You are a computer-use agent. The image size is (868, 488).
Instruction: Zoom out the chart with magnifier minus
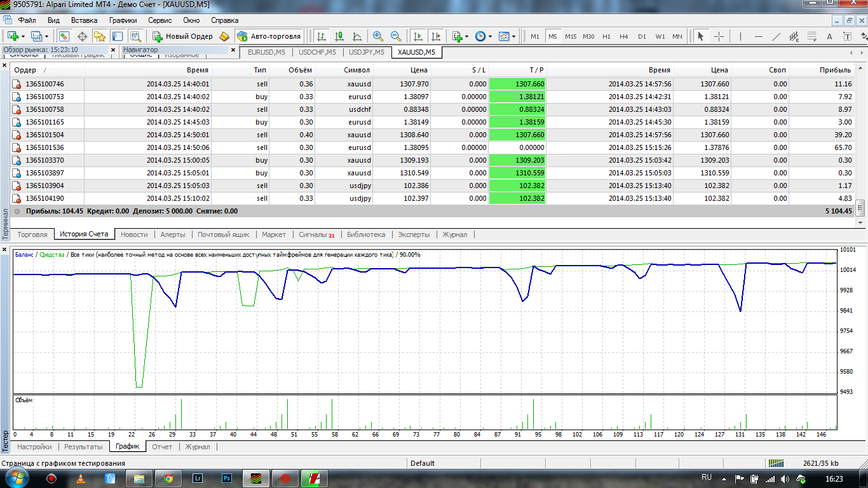click(x=396, y=36)
